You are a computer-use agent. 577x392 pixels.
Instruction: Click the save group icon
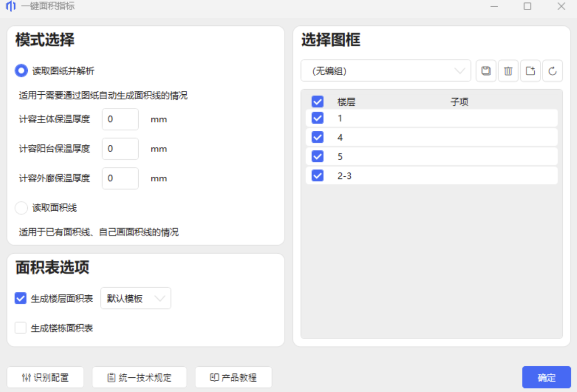(x=486, y=71)
